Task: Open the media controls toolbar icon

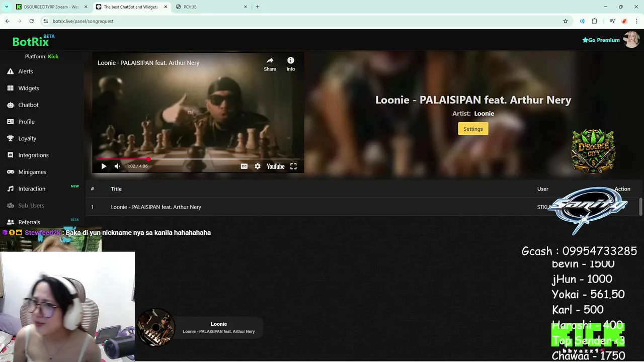Action: click(x=612, y=21)
